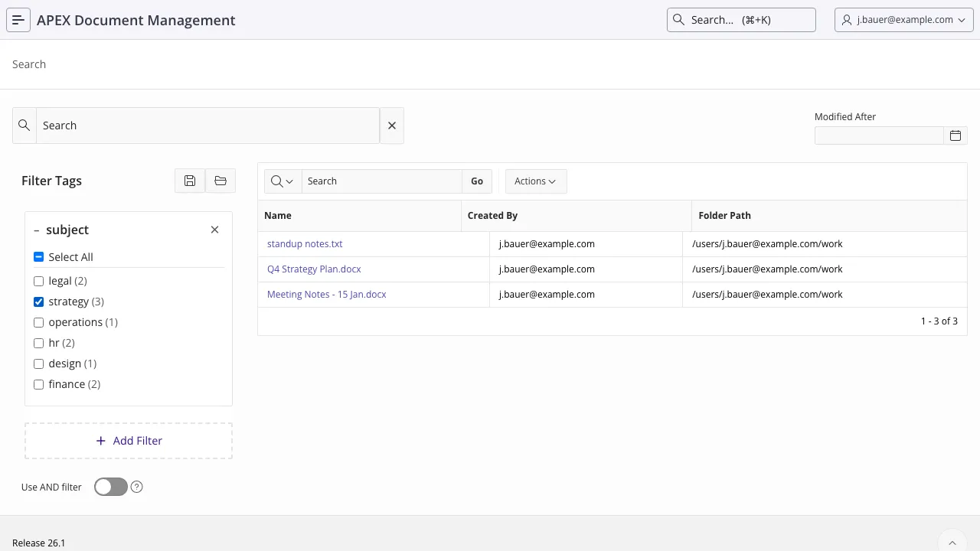This screenshot has width=980, height=551.
Task: Click the Go button
Action: click(x=477, y=181)
